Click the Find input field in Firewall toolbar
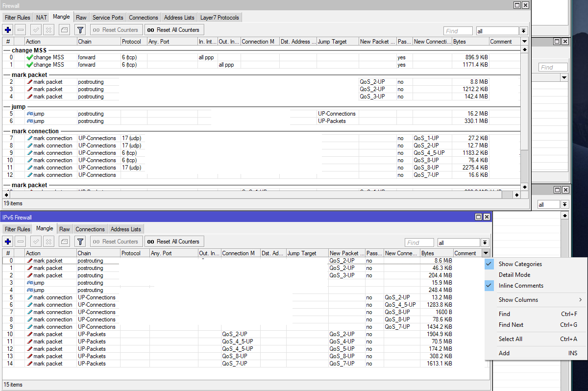 point(458,30)
